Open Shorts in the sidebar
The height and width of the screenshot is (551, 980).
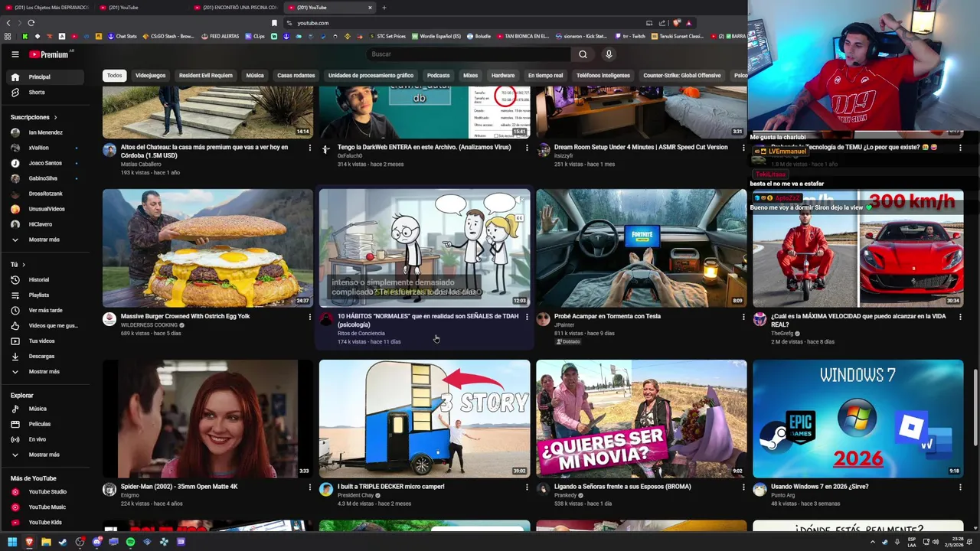click(x=46, y=92)
